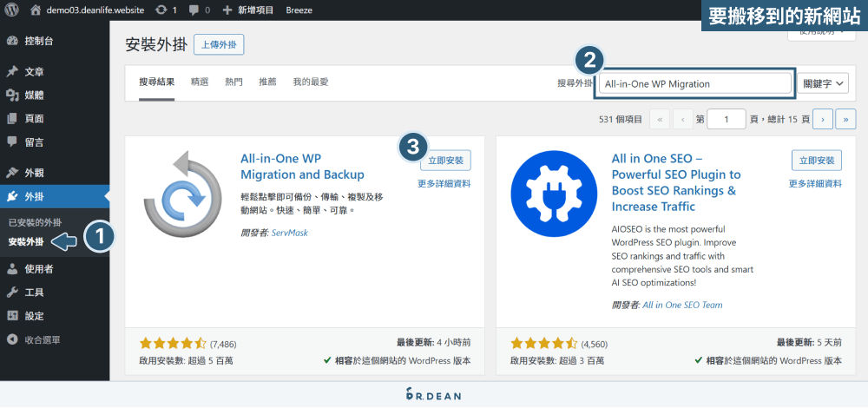Open All-in-One WP Migration and Backup title
Image resolution: width=868 pixels, height=408 pixels.
(x=302, y=167)
